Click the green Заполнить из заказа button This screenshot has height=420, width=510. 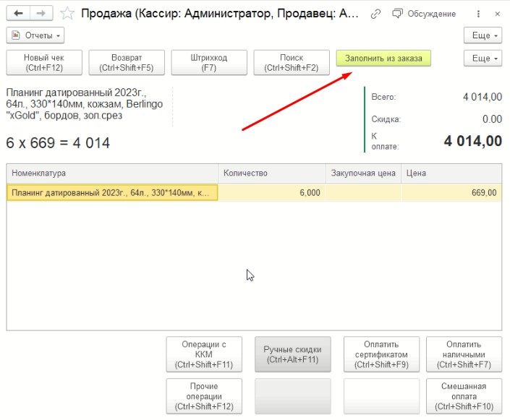pos(383,58)
